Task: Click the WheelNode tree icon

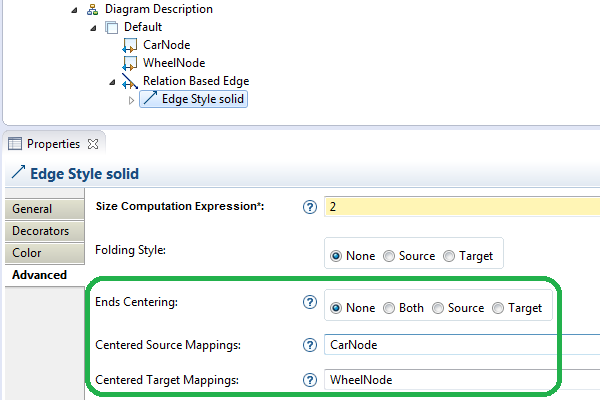Action: pos(129,63)
